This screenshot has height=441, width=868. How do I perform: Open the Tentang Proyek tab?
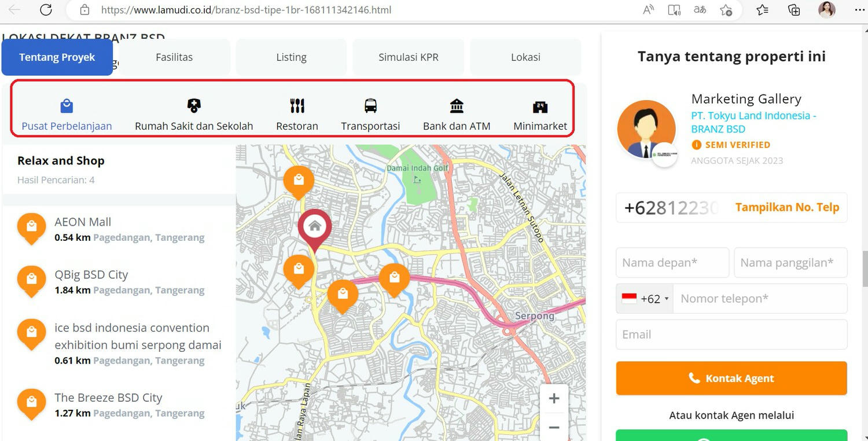point(57,57)
